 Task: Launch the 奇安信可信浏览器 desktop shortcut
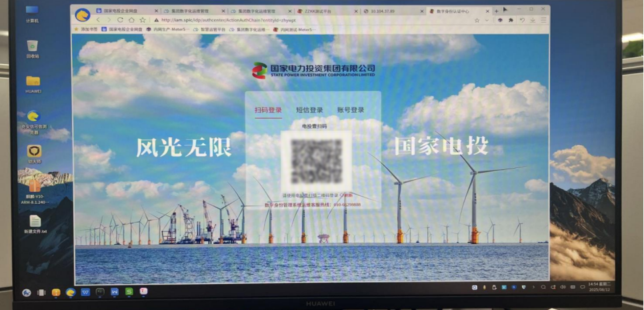pos(34,122)
